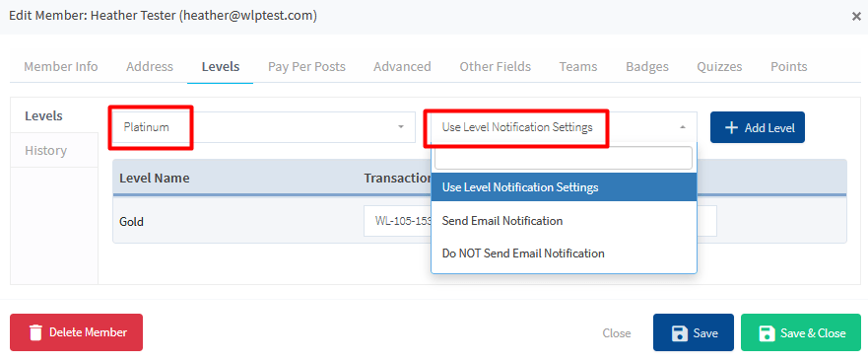Switch to the Teams tab
868x362 pixels.
pyautogui.click(x=578, y=66)
